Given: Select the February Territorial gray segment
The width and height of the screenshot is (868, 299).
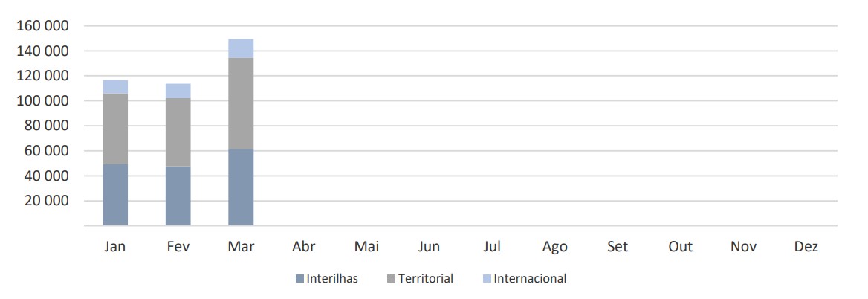Looking at the screenshot, I should [178, 132].
